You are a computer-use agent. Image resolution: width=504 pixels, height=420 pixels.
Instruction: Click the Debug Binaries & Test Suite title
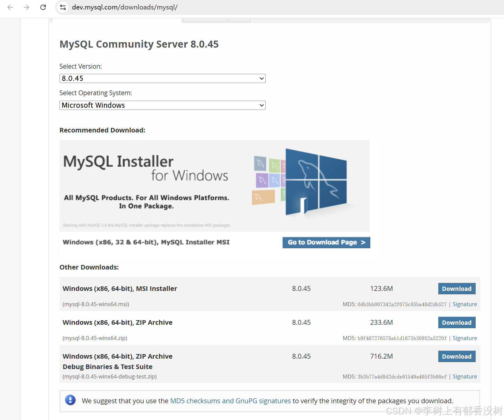click(x=108, y=367)
